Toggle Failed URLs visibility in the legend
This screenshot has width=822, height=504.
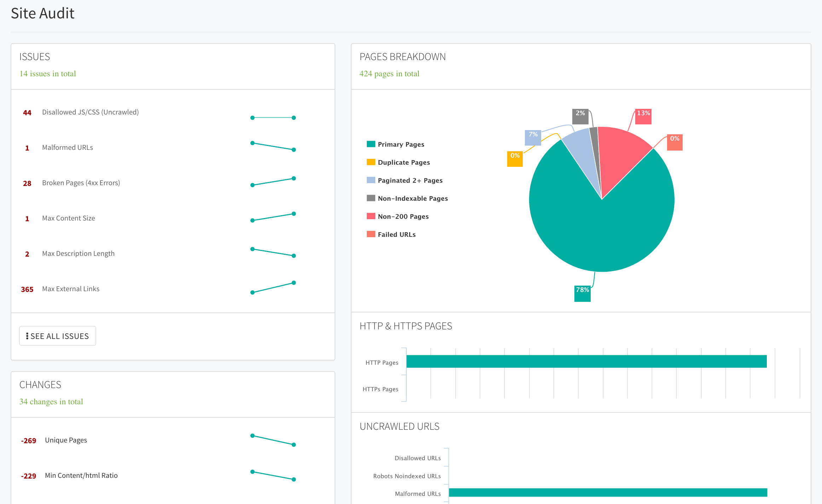(x=396, y=234)
